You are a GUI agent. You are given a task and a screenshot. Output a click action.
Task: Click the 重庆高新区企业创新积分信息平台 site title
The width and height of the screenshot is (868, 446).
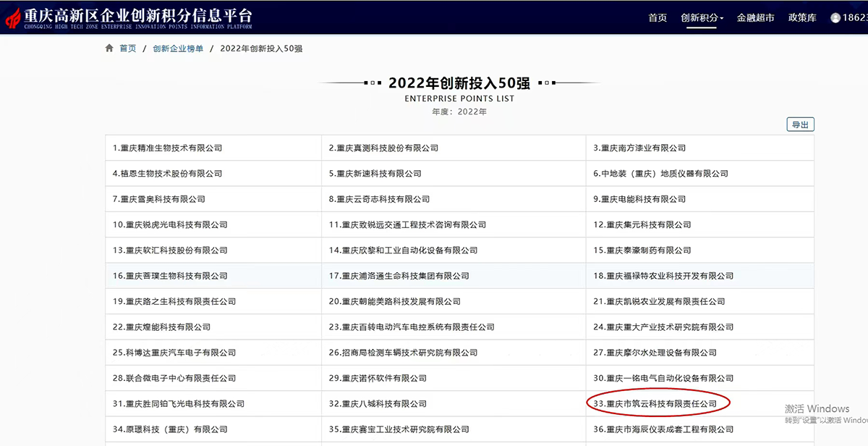[139, 14]
